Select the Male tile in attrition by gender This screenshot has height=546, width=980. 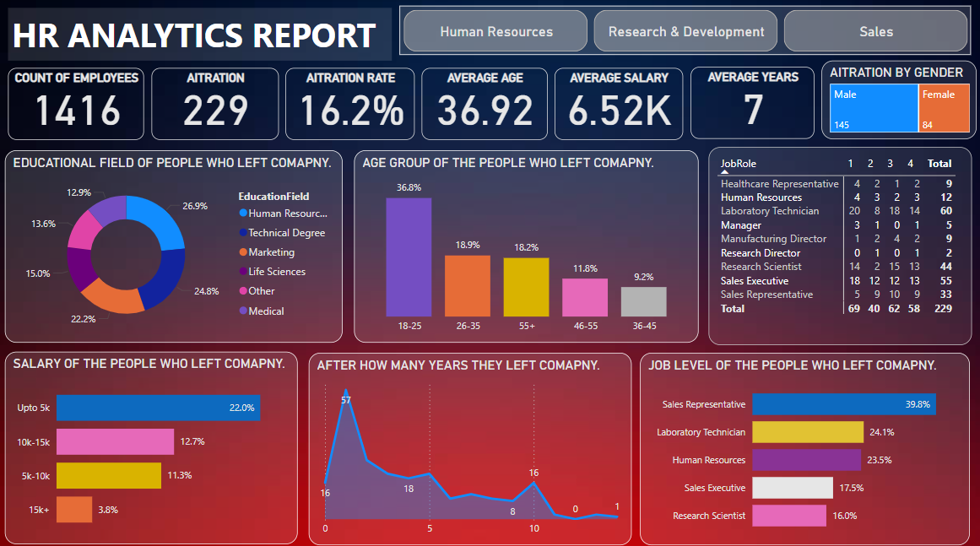tap(873, 109)
